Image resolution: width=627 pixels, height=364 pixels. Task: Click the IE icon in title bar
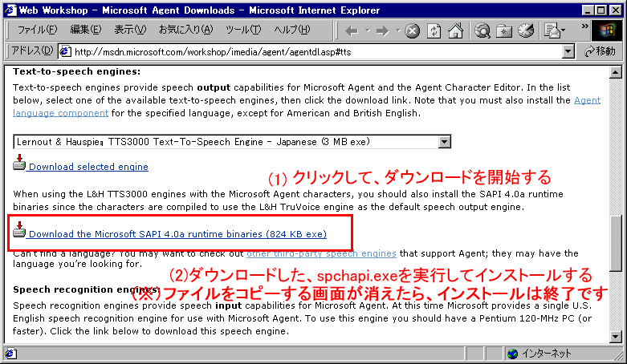click(x=10, y=10)
